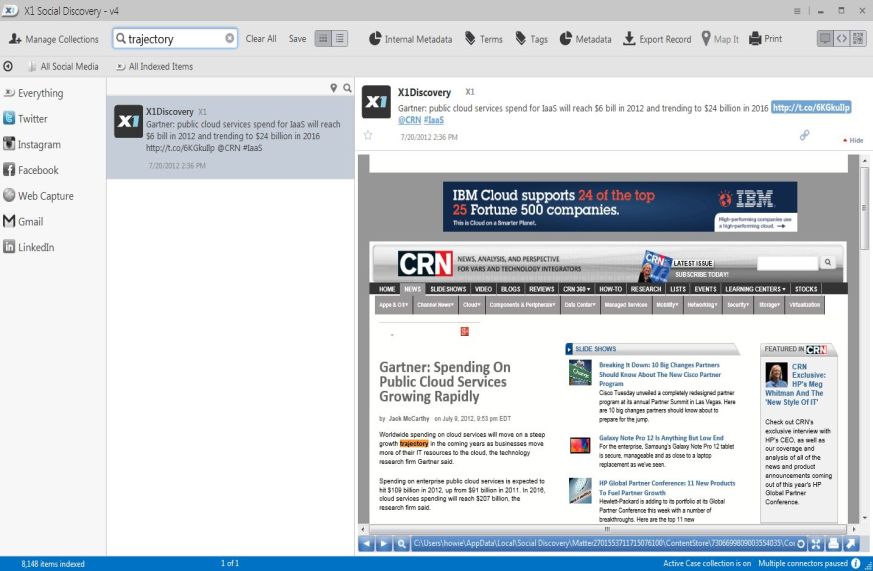Open HP Global Partner Conference slide show link

667,488
